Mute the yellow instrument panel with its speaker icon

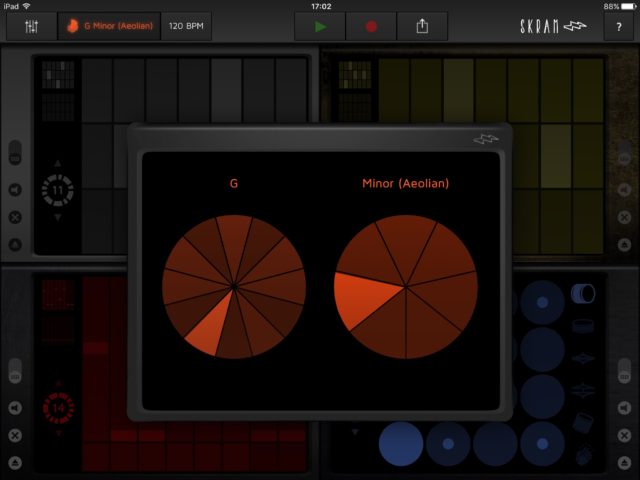(624, 190)
